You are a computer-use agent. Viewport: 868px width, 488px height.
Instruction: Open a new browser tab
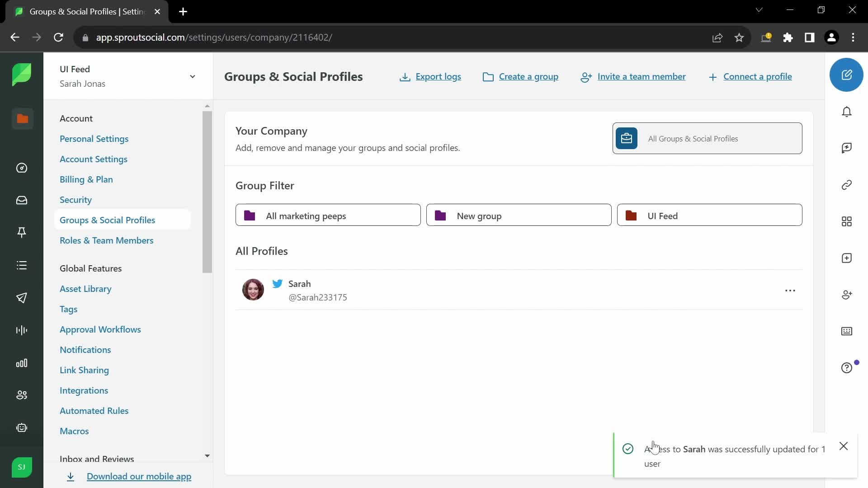click(183, 12)
